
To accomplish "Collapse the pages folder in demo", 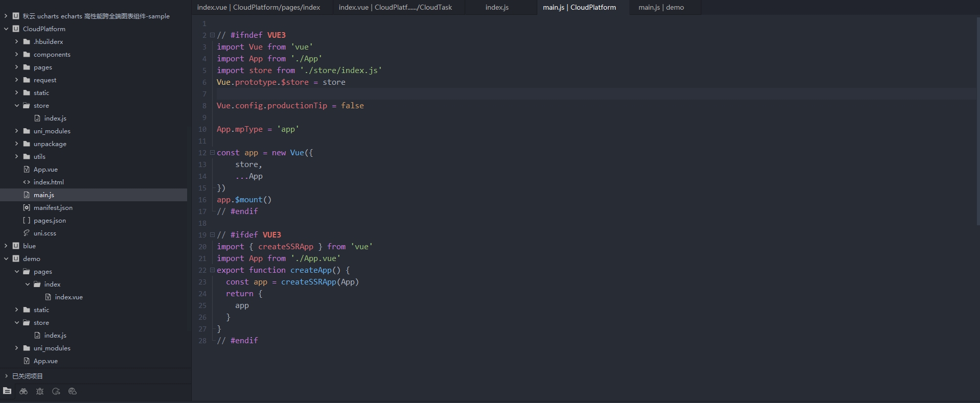I will pyautogui.click(x=16, y=271).
